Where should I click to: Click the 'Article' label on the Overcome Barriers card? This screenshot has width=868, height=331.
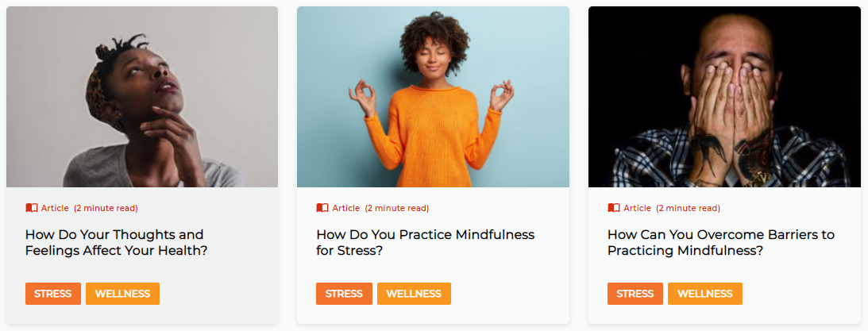point(637,208)
